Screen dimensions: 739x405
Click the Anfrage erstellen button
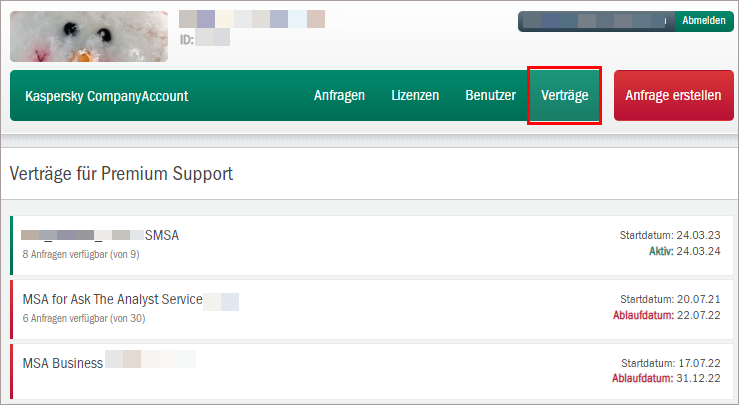tap(673, 96)
